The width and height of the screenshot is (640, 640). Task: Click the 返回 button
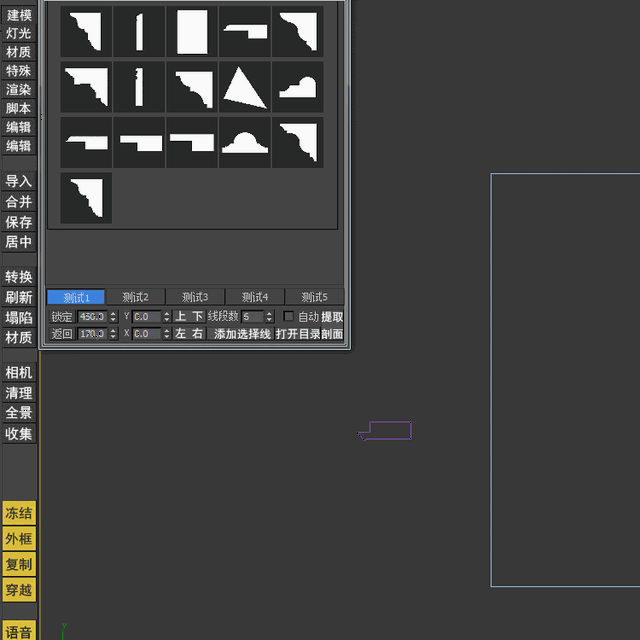[x=62, y=334]
